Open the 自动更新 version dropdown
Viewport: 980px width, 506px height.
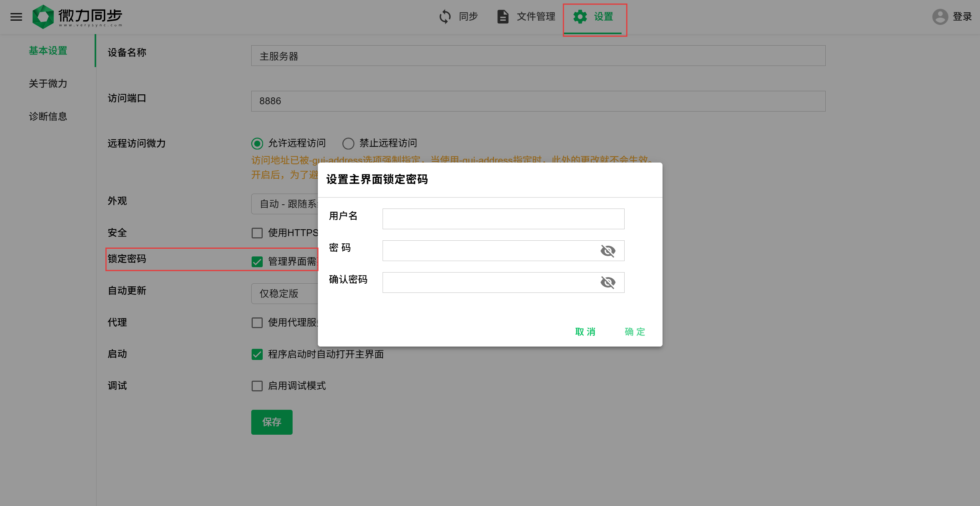point(284,294)
